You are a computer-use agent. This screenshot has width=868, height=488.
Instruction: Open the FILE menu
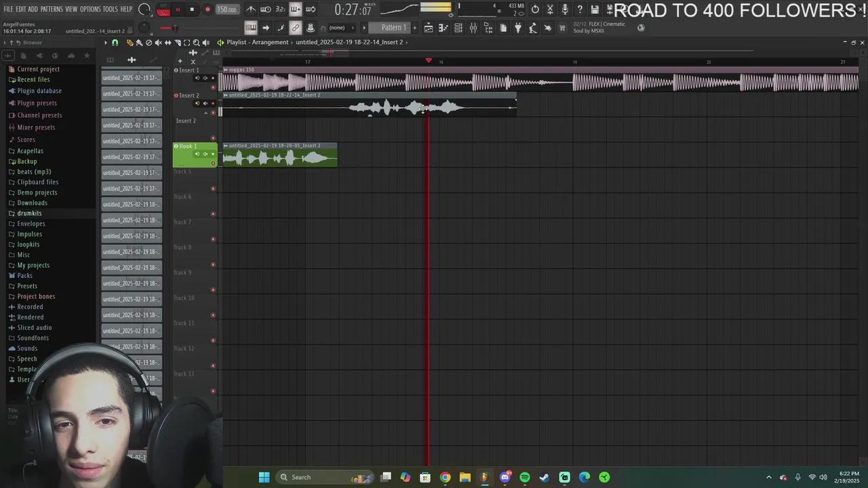coord(8,9)
